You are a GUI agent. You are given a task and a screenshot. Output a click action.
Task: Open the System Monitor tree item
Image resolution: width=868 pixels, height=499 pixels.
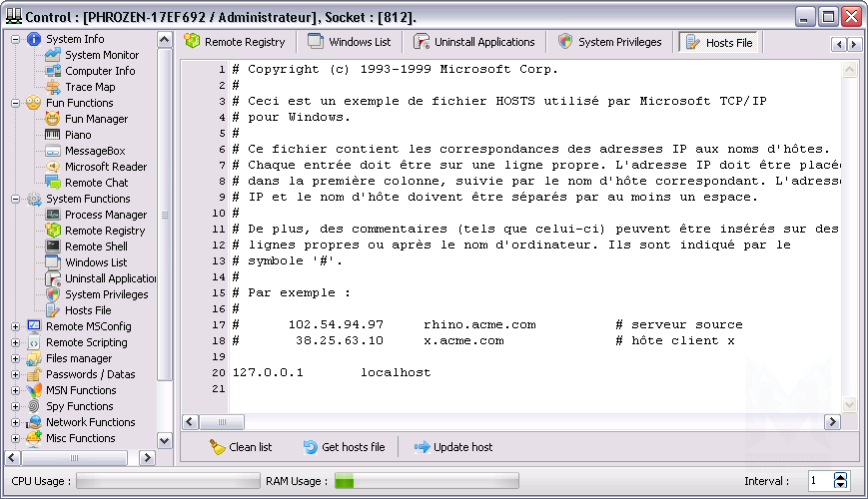pyautogui.click(x=102, y=55)
